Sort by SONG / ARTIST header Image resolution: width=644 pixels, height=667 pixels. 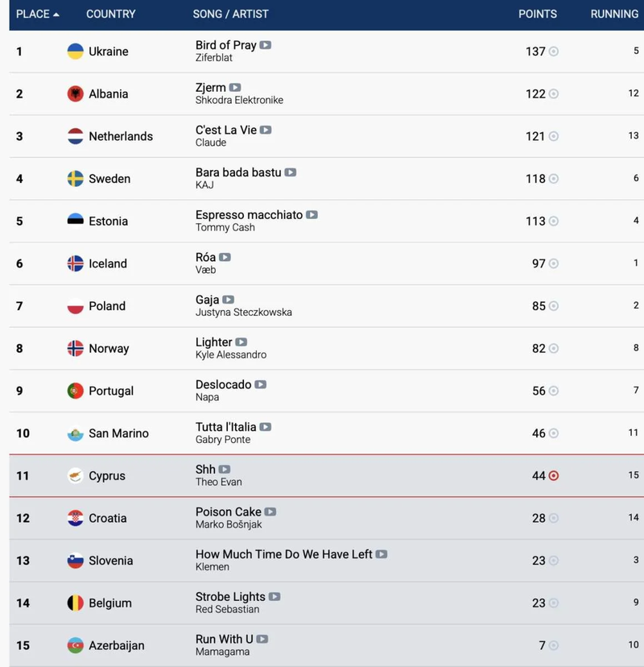click(231, 14)
